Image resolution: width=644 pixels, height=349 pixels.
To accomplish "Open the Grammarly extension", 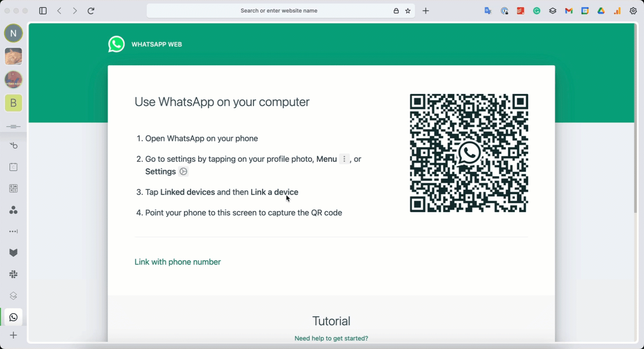I will pyautogui.click(x=537, y=11).
